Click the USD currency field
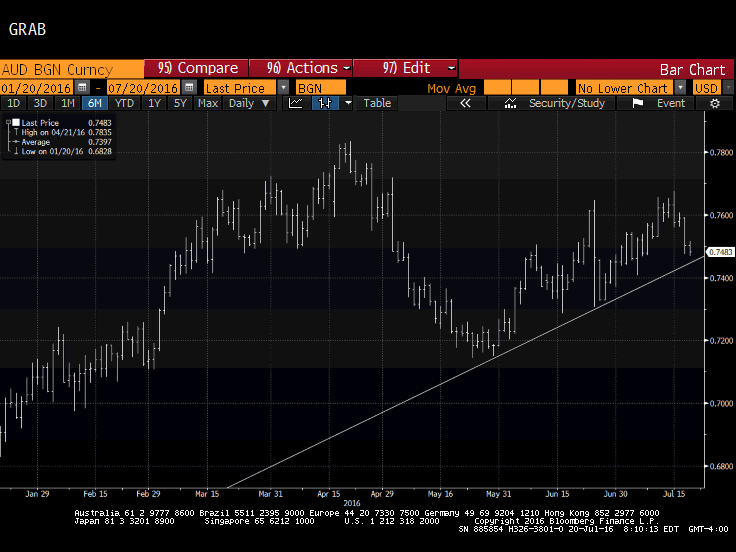The height and width of the screenshot is (552, 736). [x=706, y=88]
